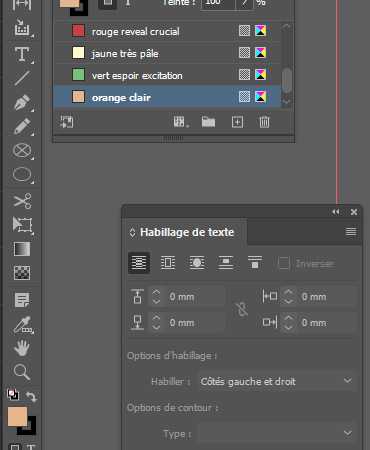The image size is (370, 450).
Task: Decrease the bottom offset value
Action: (x=156, y=327)
